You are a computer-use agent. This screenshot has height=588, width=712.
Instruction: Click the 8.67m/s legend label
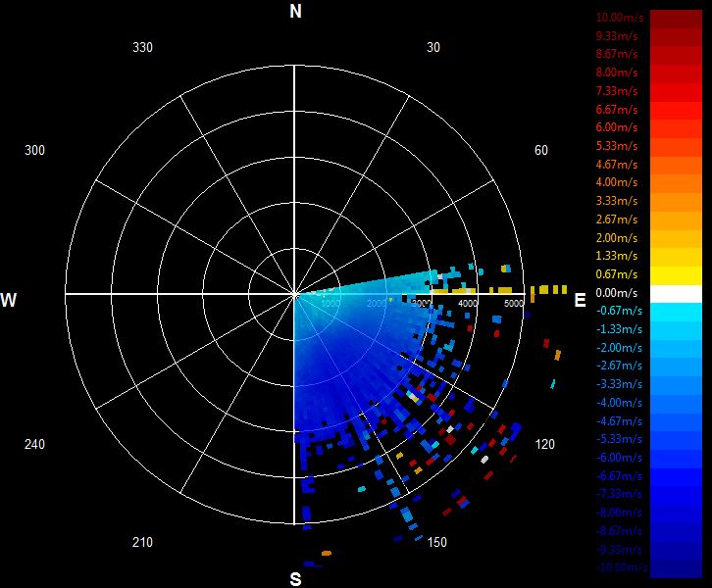click(617, 54)
